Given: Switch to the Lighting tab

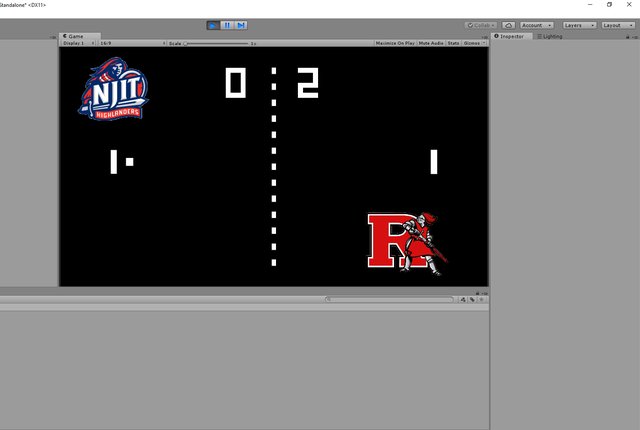Looking at the screenshot, I should (x=550, y=36).
